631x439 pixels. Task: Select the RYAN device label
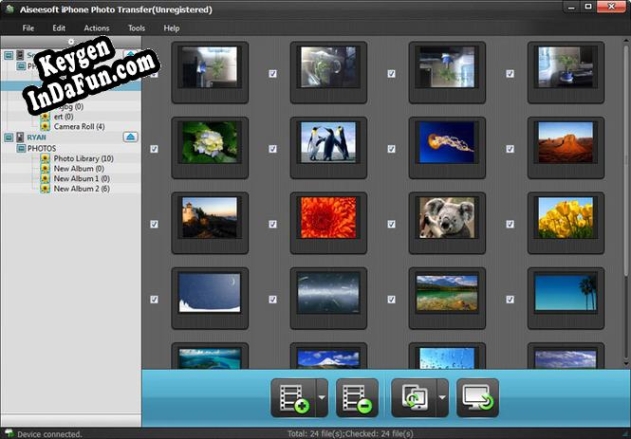click(x=36, y=138)
